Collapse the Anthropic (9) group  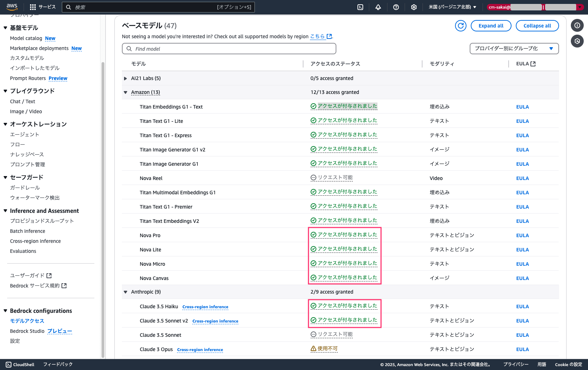(x=125, y=292)
